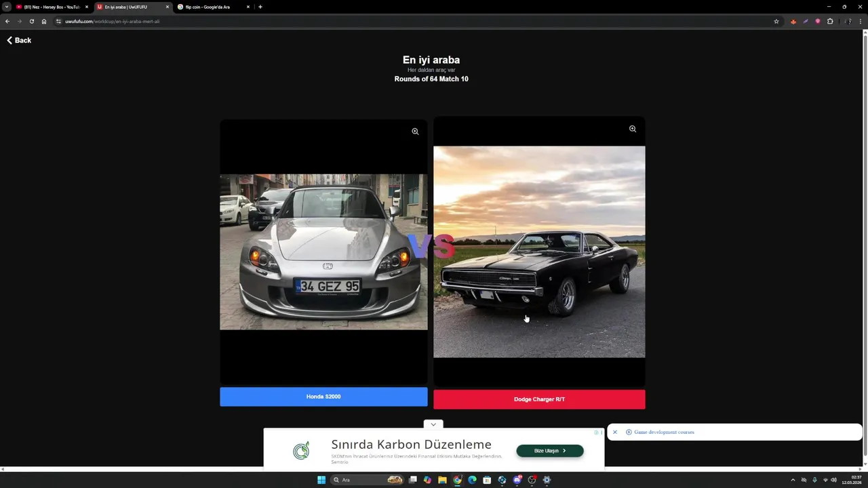Select the black Dodge Charger photo

pyautogui.click(x=539, y=252)
